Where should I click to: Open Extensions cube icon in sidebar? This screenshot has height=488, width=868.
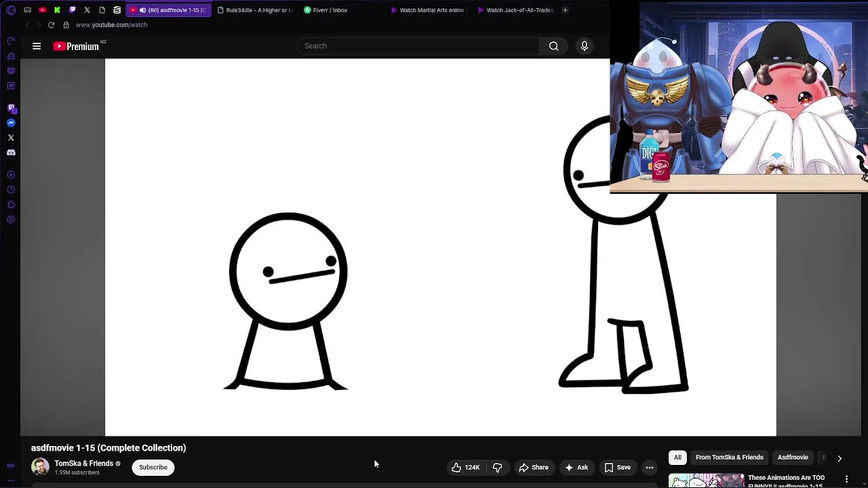coord(11,205)
